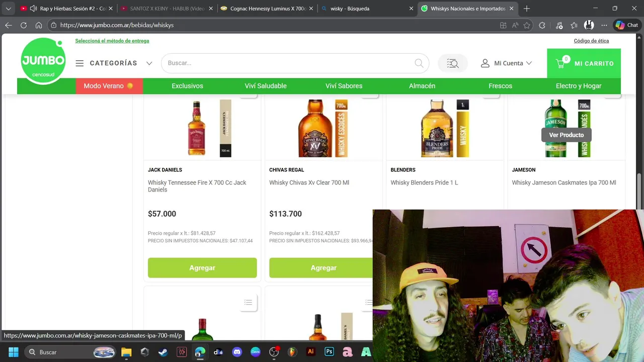644x362 pixels.
Task: Launch Photoshop from the taskbar
Action: 330,352
